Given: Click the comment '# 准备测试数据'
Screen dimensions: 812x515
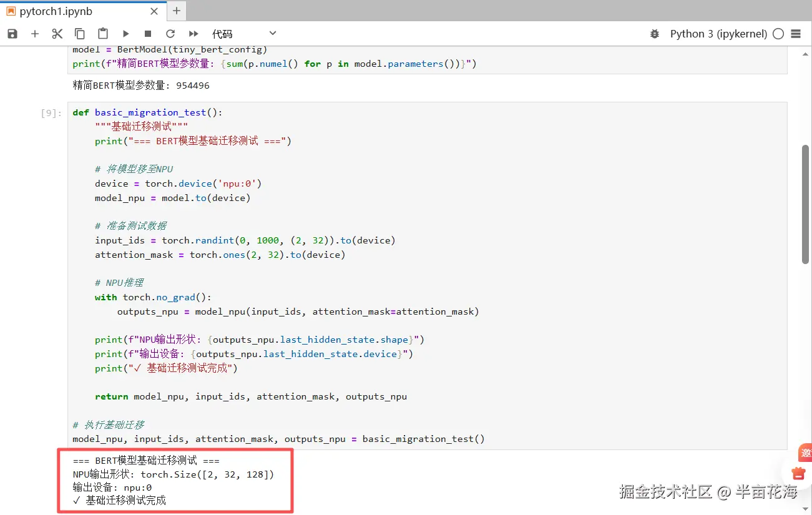Looking at the screenshot, I should (131, 226).
